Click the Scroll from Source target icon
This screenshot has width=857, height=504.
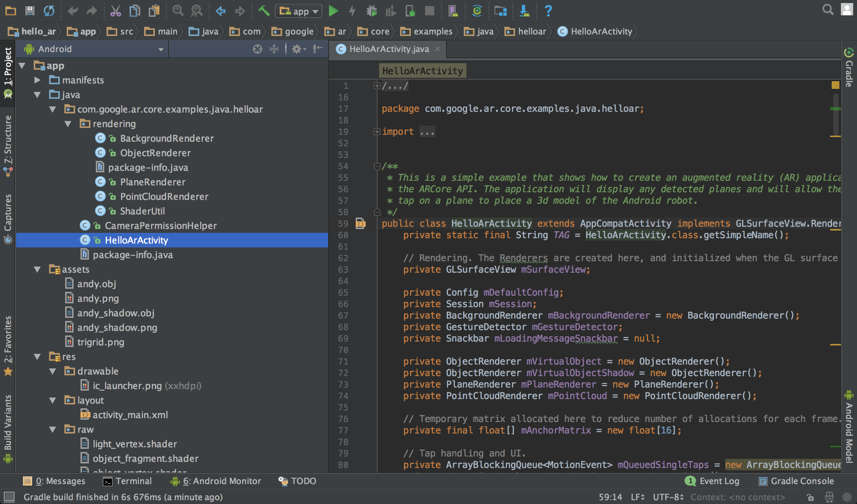click(x=257, y=49)
